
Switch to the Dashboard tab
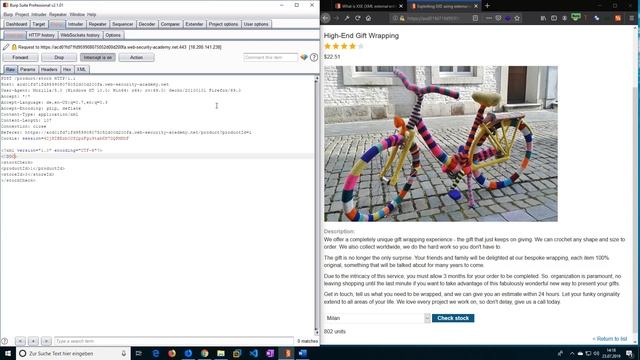point(16,24)
